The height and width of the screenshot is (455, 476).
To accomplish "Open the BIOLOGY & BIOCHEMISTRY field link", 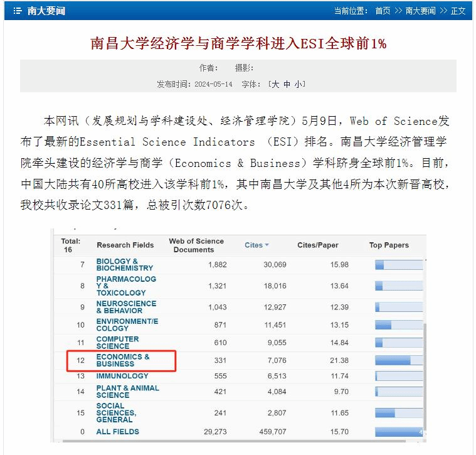I will coord(124,264).
